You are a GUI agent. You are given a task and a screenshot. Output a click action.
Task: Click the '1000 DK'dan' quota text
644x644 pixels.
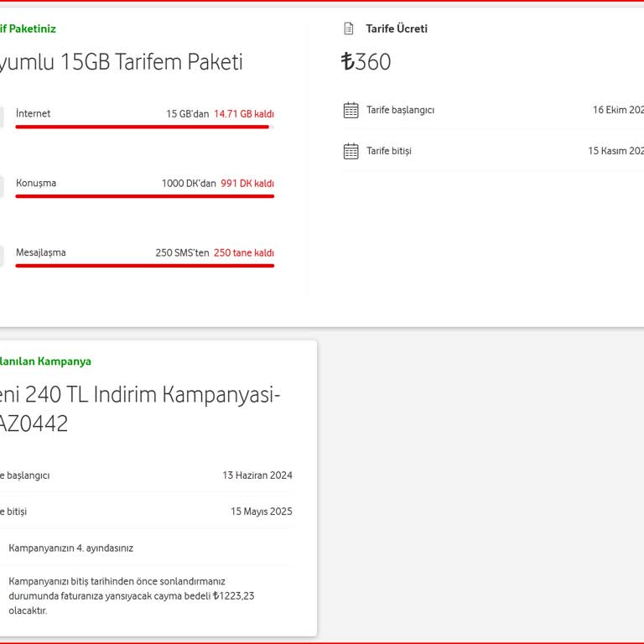click(189, 183)
